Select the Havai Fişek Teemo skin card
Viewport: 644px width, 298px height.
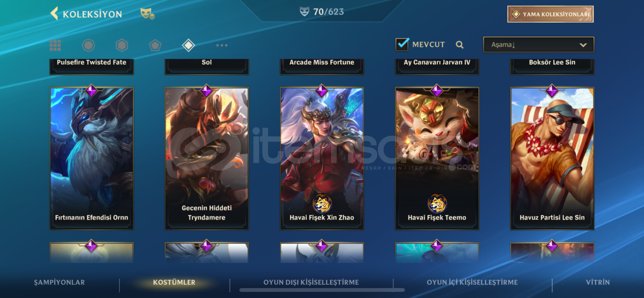coord(437,158)
